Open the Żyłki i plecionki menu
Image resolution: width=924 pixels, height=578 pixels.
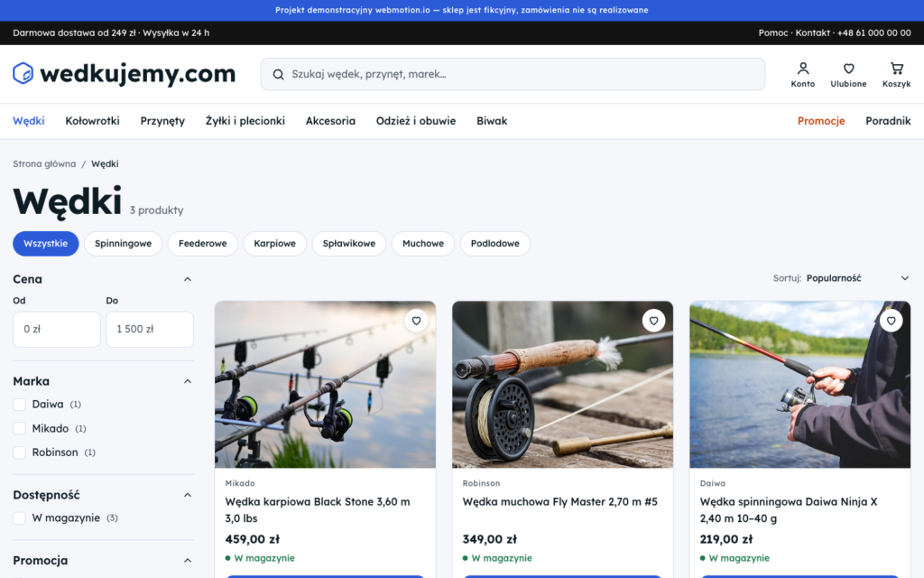point(245,121)
